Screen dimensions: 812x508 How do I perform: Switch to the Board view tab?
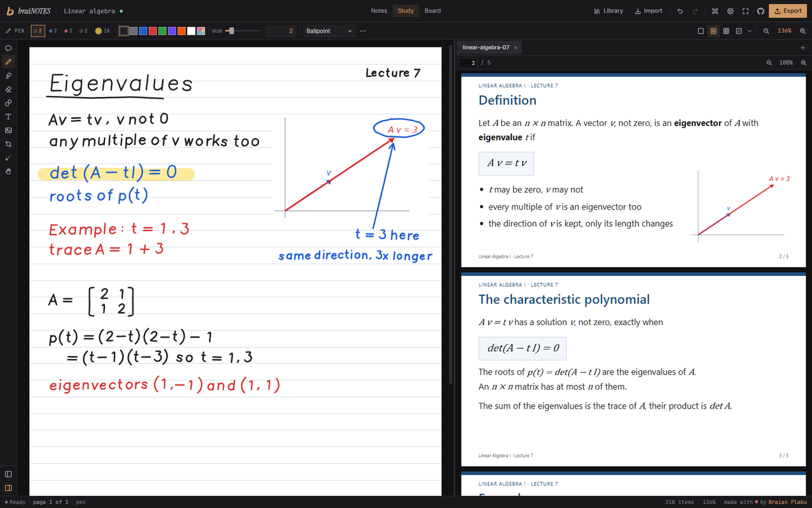point(433,11)
